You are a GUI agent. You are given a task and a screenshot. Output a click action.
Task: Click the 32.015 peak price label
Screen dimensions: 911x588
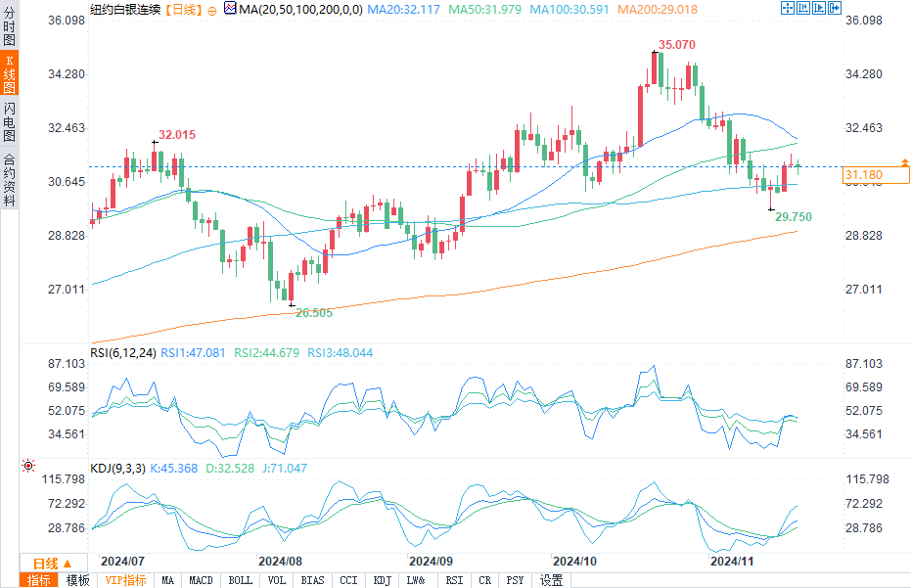177,135
